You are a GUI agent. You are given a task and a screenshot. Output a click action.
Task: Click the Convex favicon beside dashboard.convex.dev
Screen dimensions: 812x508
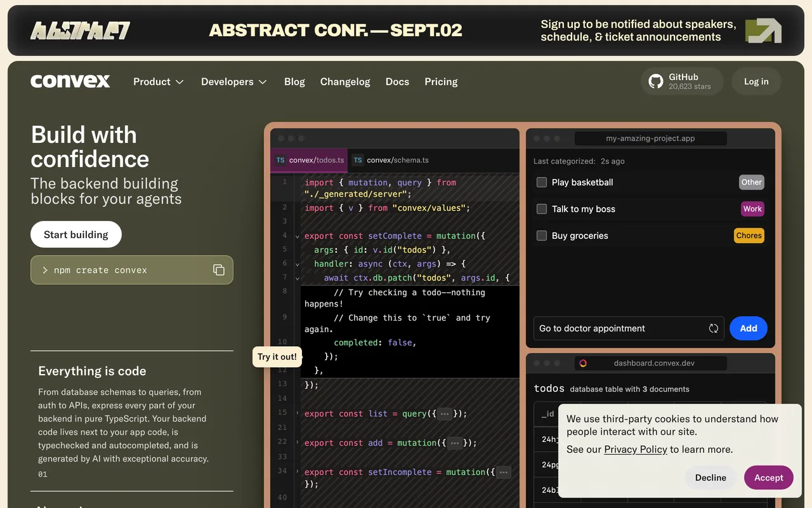pos(583,363)
